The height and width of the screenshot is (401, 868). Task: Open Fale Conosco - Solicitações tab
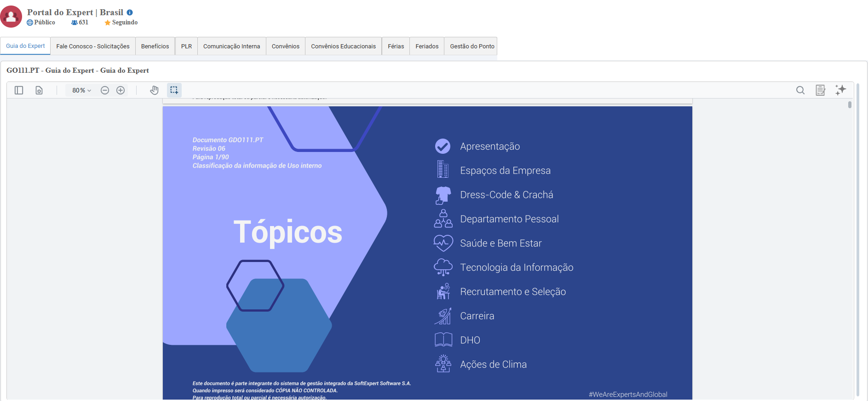click(x=93, y=46)
